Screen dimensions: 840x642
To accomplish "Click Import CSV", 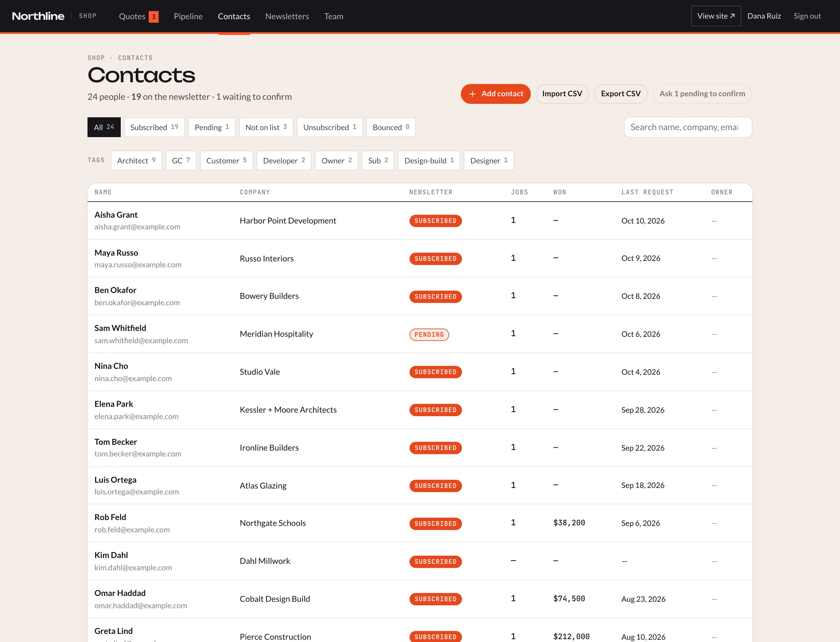I will pos(562,94).
